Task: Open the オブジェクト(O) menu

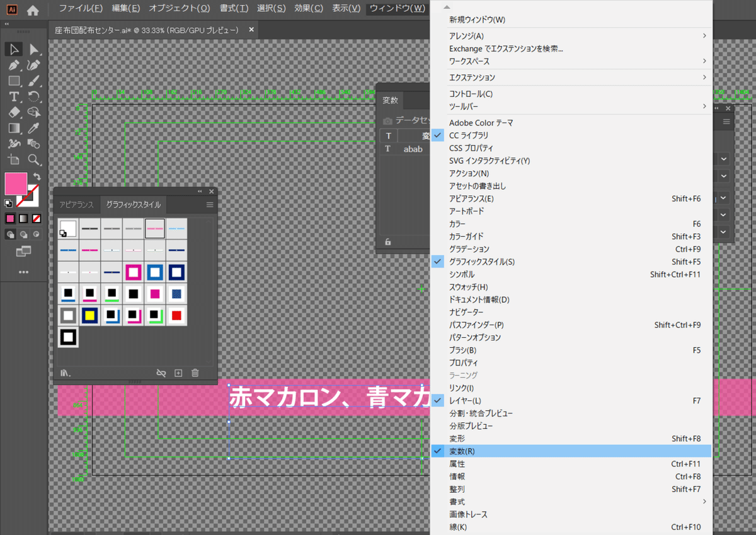Action: (x=180, y=9)
